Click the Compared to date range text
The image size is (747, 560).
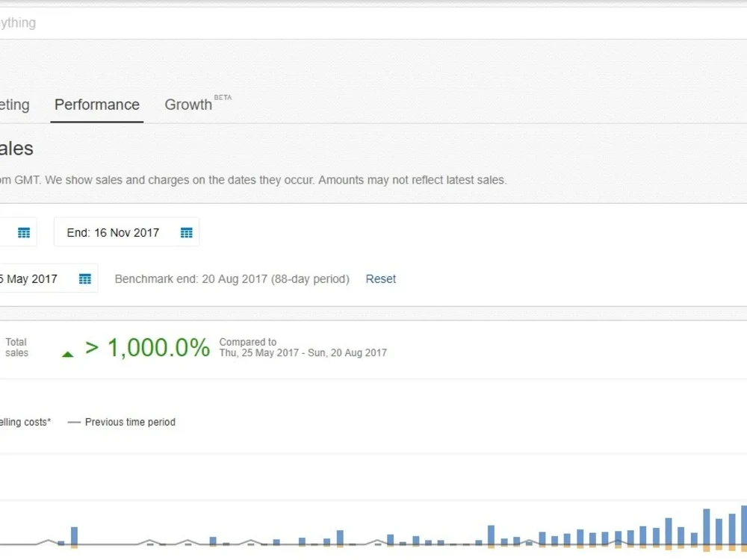coord(303,348)
